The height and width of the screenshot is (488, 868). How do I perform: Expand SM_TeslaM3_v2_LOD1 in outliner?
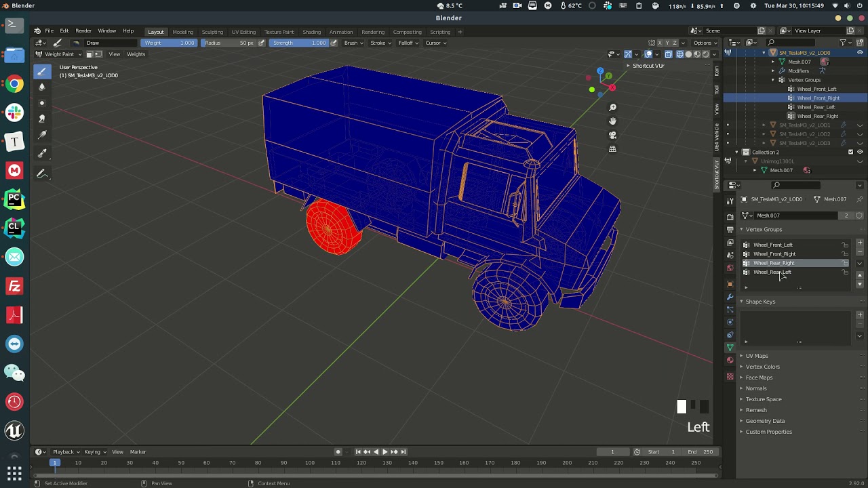pyautogui.click(x=764, y=125)
